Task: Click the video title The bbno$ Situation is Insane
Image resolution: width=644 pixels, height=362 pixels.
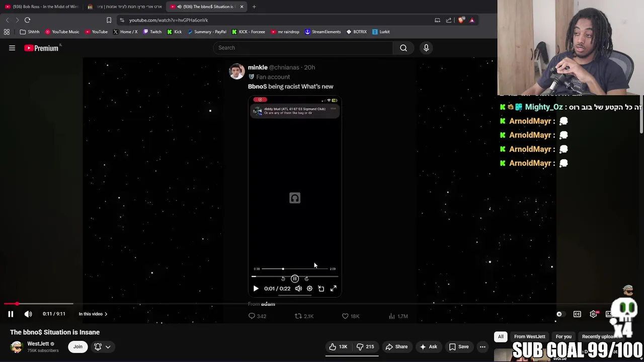Action: [x=55, y=332]
